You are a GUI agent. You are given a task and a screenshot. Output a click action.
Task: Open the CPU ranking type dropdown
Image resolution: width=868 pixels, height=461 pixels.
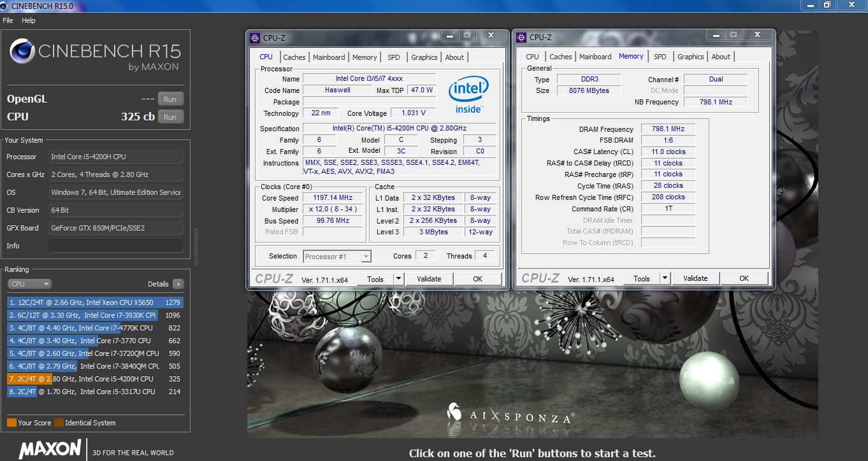[29, 284]
